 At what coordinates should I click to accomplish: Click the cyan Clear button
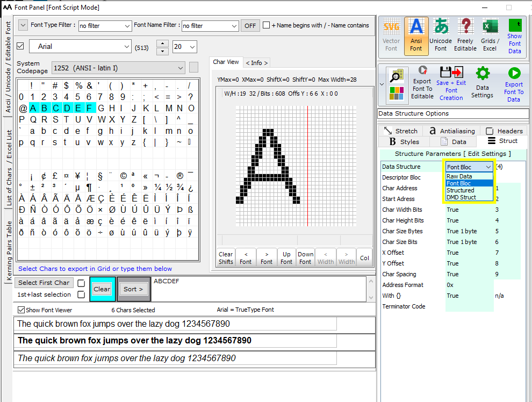(x=102, y=289)
